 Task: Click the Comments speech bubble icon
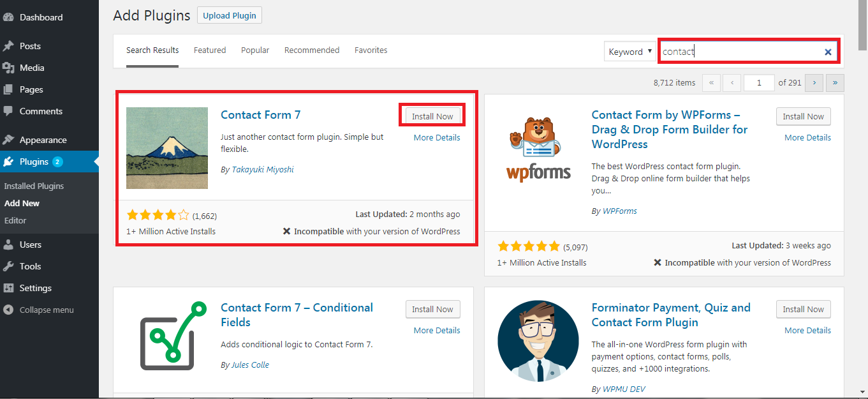(x=8, y=111)
